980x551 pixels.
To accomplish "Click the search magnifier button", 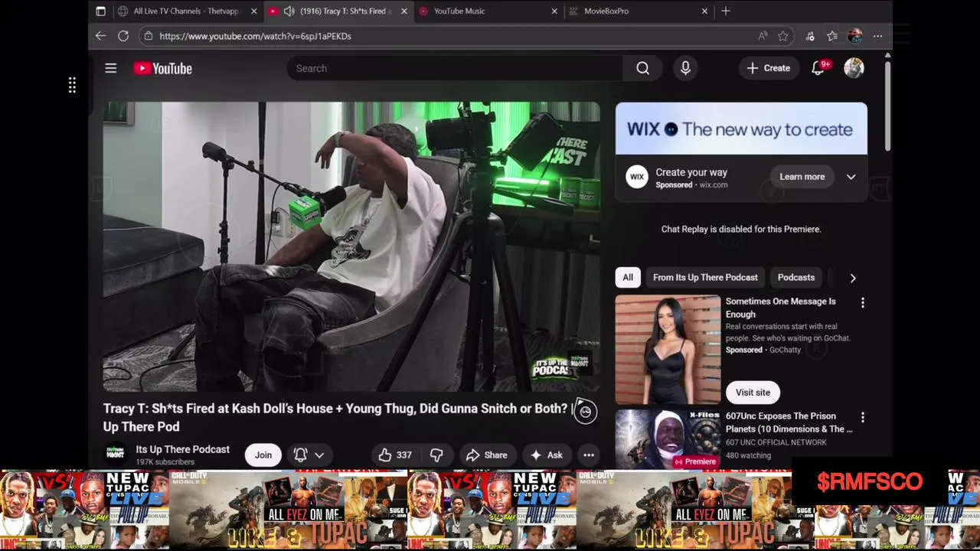I will click(x=642, y=68).
